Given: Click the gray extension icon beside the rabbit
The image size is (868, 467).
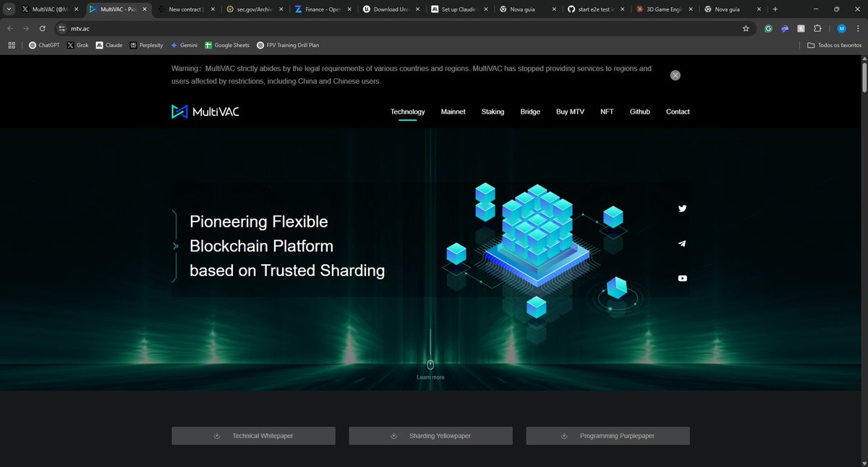Looking at the screenshot, I should point(801,28).
